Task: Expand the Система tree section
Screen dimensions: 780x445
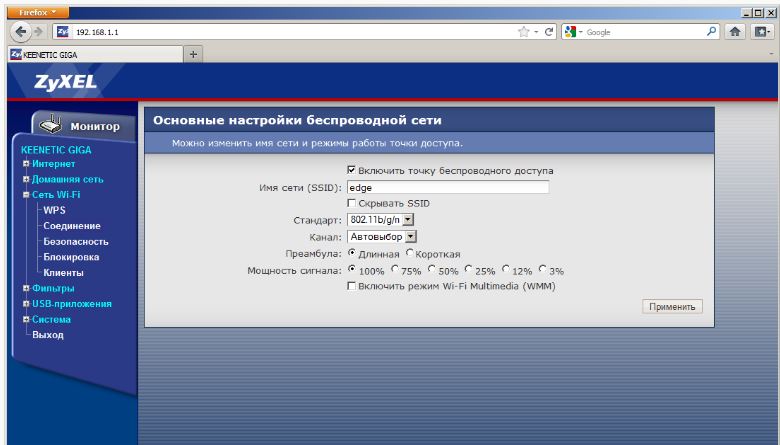Action: (x=26, y=319)
